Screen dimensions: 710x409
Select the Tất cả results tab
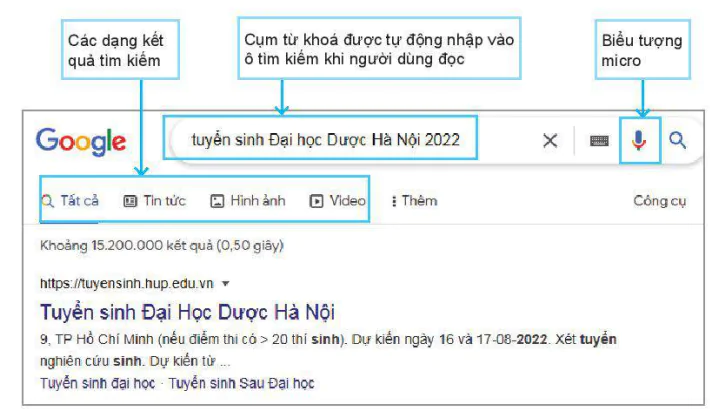pos(70,201)
